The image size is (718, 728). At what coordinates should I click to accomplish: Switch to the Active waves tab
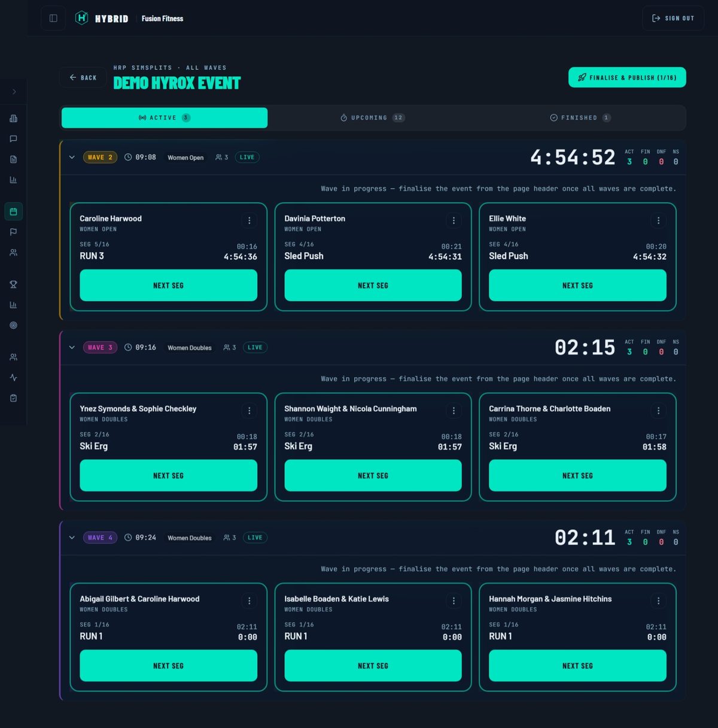pyautogui.click(x=165, y=118)
